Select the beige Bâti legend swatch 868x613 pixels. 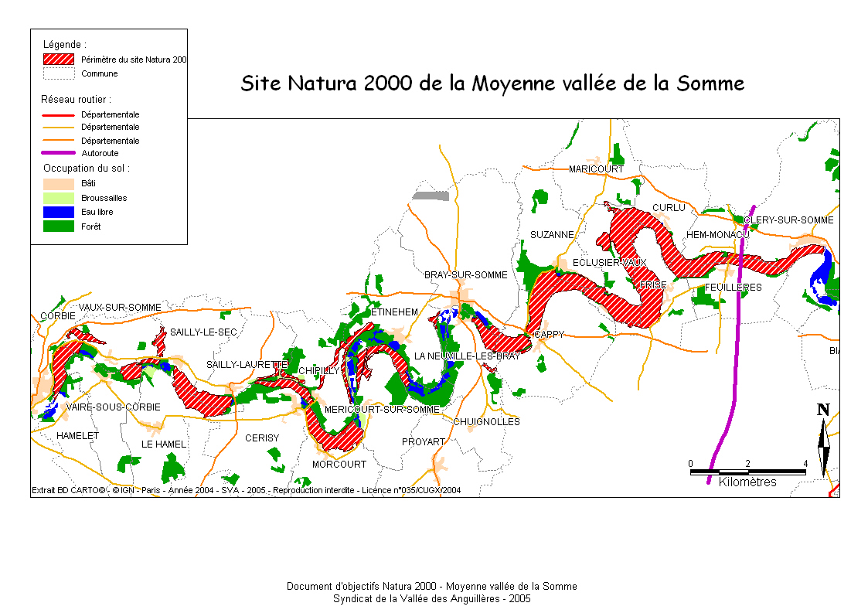[x=59, y=184]
